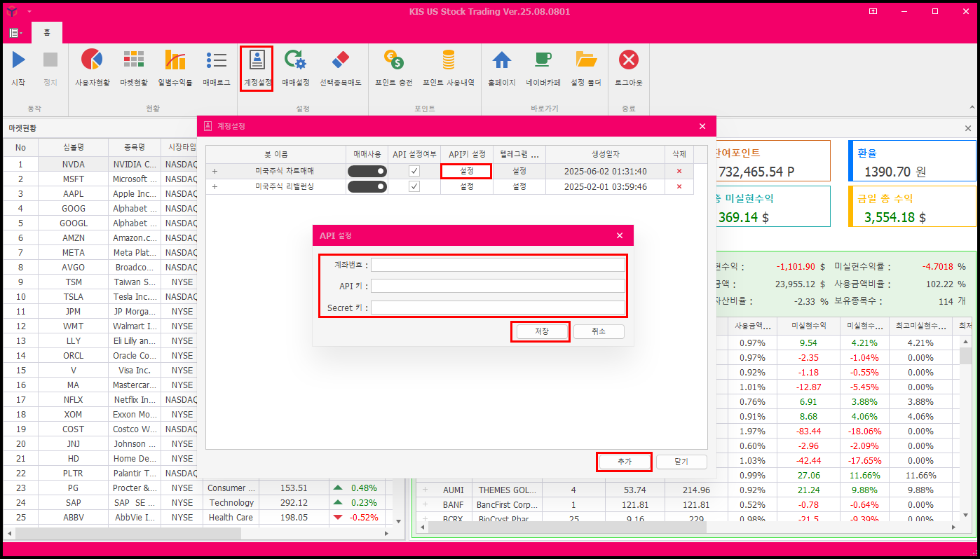The height and width of the screenshot is (559, 980).
Task: Open 계정설정 account settings icon
Action: (257, 60)
